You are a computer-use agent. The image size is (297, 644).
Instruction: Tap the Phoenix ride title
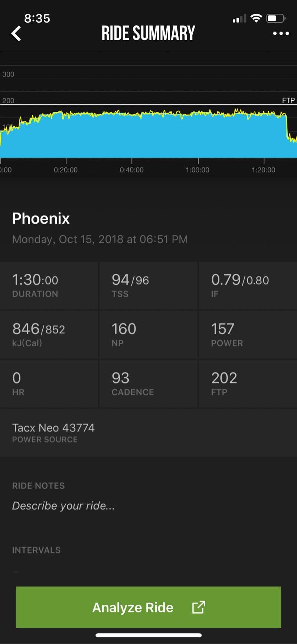(x=41, y=219)
